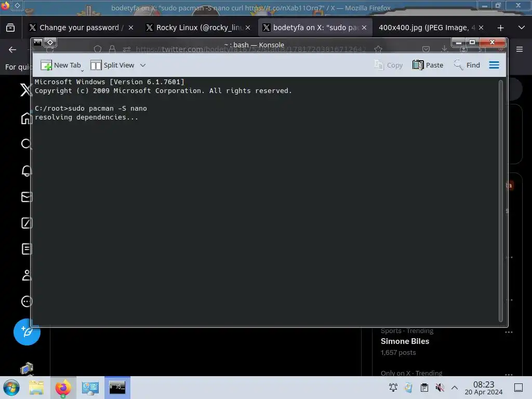Click the blue compose Post button
This screenshot has width=532, height=399.
click(27, 332)
